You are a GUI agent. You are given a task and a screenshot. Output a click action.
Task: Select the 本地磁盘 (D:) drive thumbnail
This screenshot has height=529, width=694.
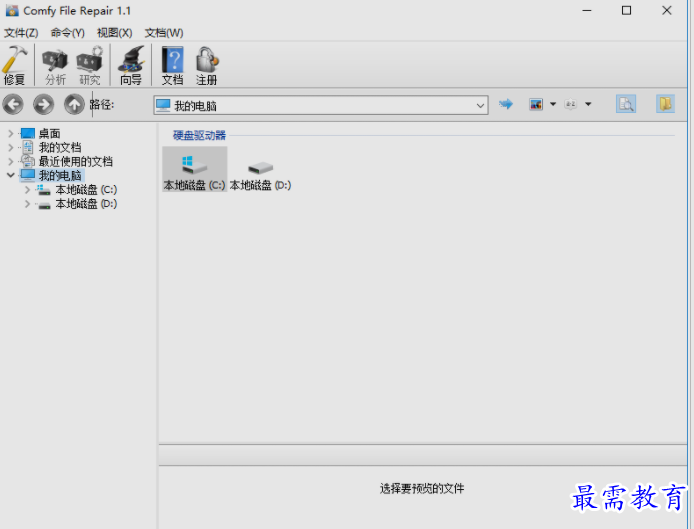260,174
